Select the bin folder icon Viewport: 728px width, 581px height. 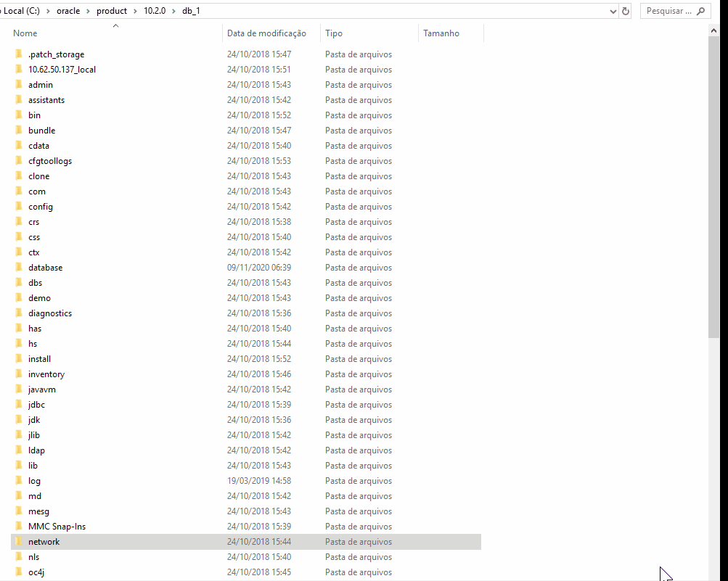[x=19, y=115]
